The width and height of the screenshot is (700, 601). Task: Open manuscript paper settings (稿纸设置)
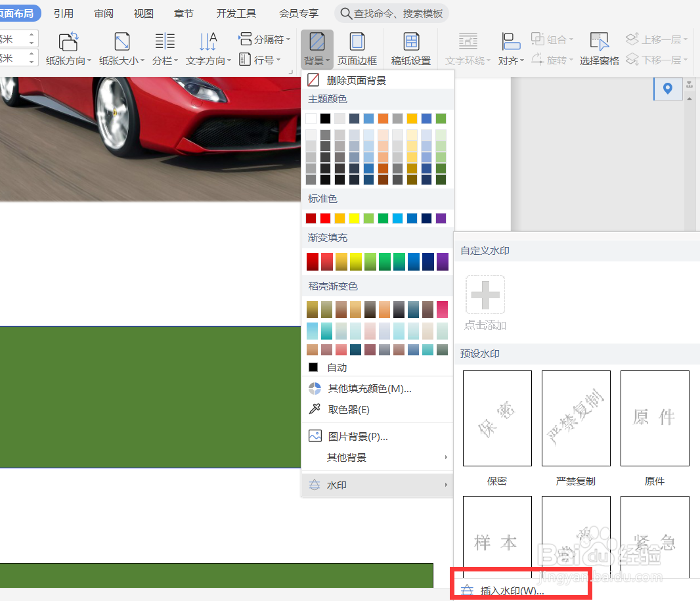[411, 49]
